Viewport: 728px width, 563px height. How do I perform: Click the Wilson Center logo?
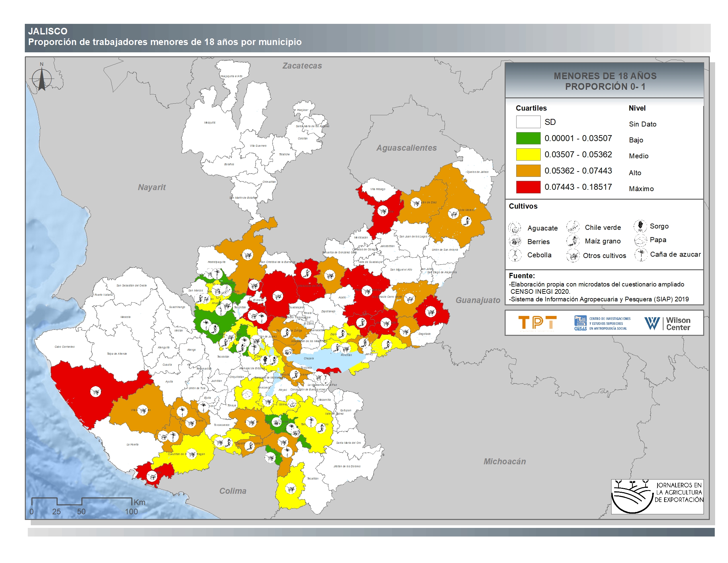click(x=667, y=324)
